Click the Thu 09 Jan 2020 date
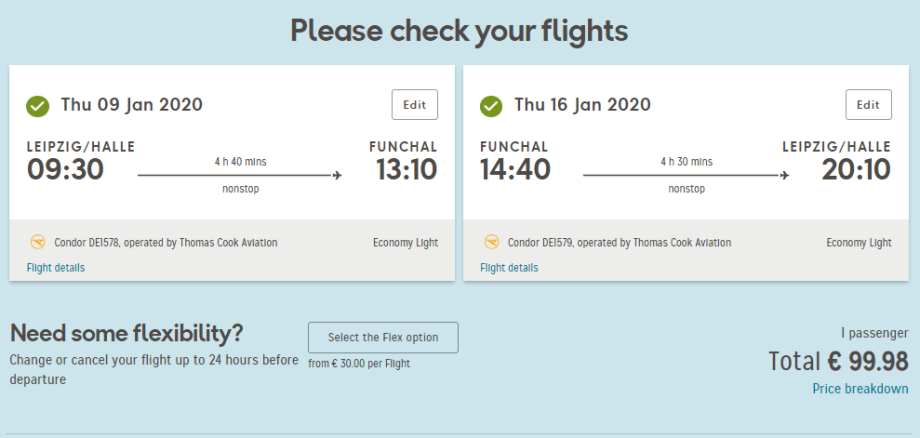 (x=131, y=105)
